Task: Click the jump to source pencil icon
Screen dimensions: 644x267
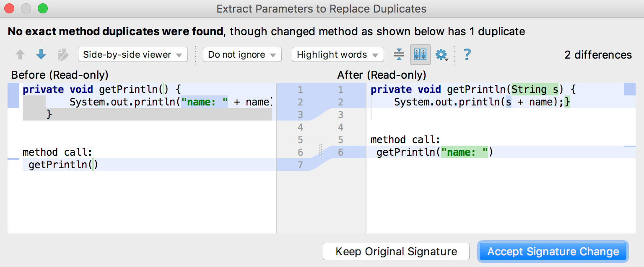Action: [62, 55]
